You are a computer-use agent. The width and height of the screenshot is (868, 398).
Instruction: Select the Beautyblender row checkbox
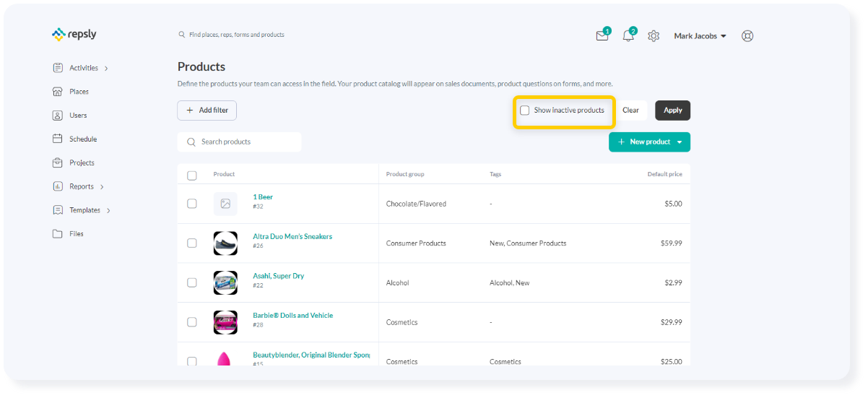(x=192, y=361)
